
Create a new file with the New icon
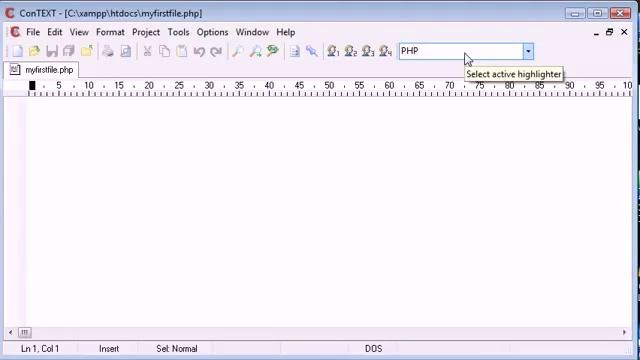(x=17, y=51)
